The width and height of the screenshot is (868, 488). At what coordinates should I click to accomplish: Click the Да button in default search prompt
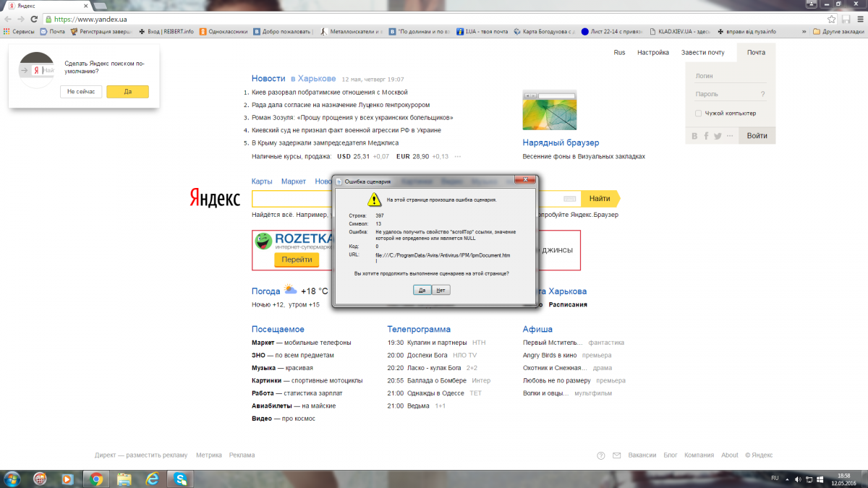click(127, 92)
